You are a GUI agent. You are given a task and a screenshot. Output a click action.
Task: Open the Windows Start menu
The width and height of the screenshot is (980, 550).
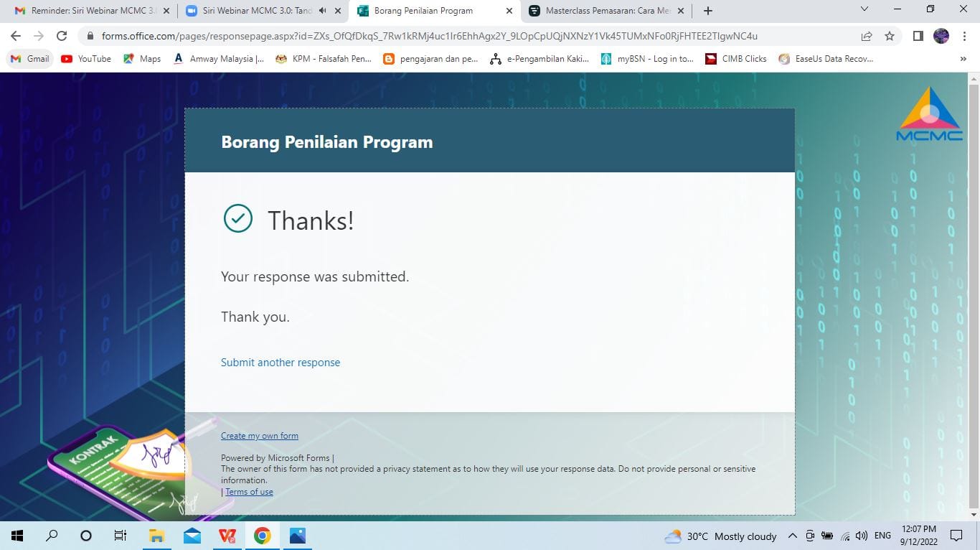tap(17, 536)
